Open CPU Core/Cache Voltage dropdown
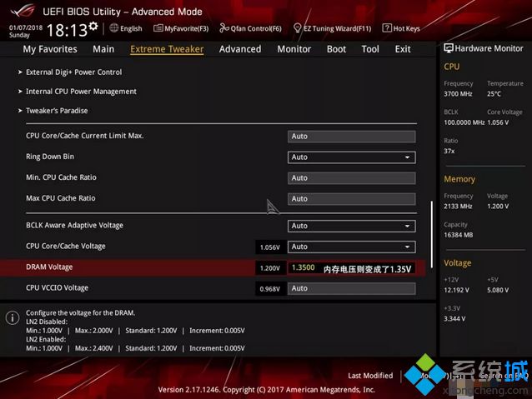 tap(352, 247)
